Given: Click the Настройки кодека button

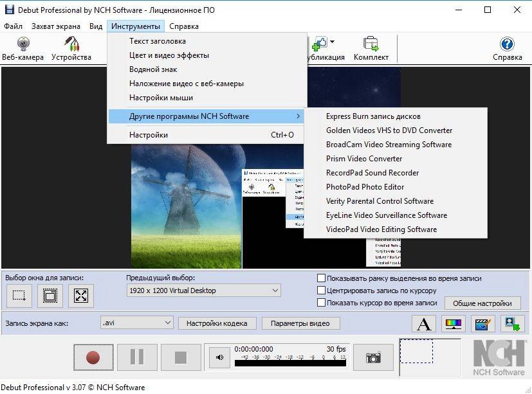Looking at the screenshot, I should click(x=217, y=323).
